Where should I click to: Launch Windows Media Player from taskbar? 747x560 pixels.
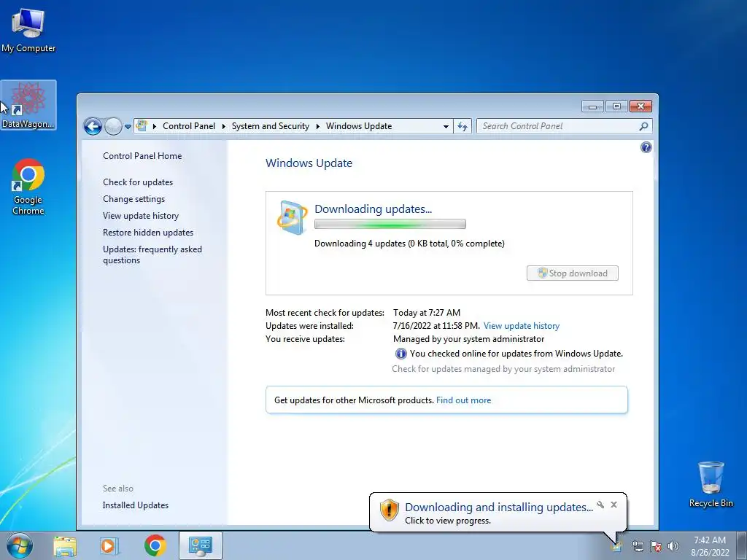[109, 545]
